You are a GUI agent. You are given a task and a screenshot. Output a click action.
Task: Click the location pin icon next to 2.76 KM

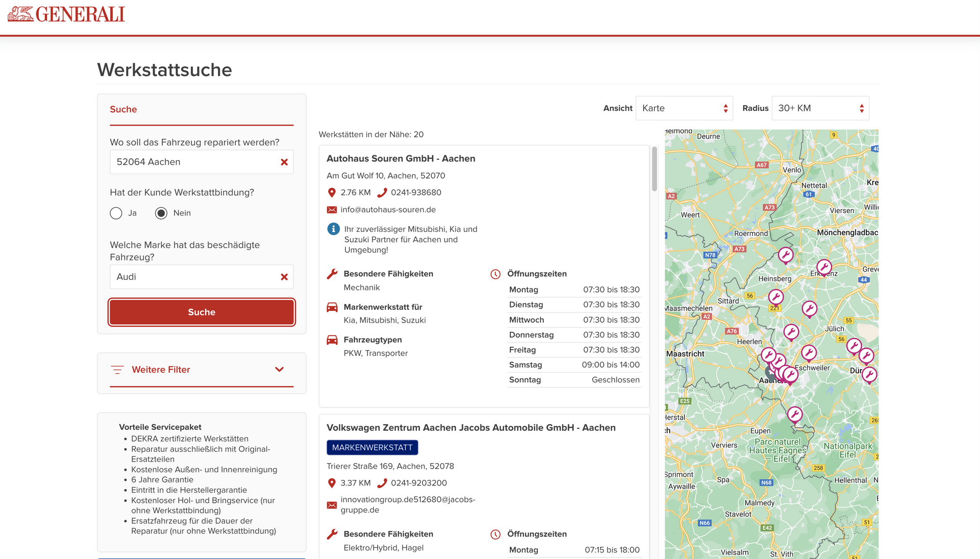pos(332,192)
